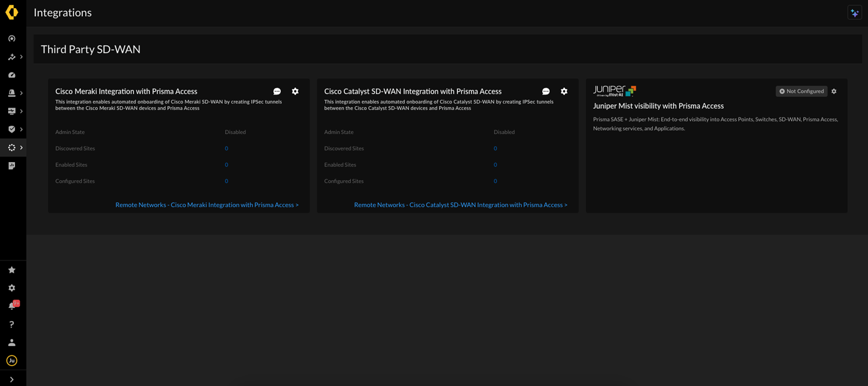Open settings gear on Cisco Catalyst card
This screenshot has width=868, height=386.
pyautogui.click(x=564, y=91)
